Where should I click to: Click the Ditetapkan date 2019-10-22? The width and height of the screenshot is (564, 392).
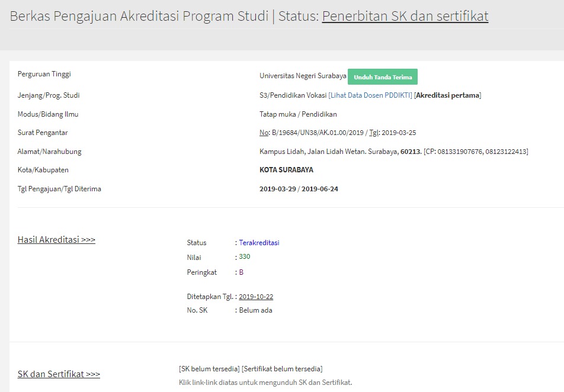(x=256, y=297)
